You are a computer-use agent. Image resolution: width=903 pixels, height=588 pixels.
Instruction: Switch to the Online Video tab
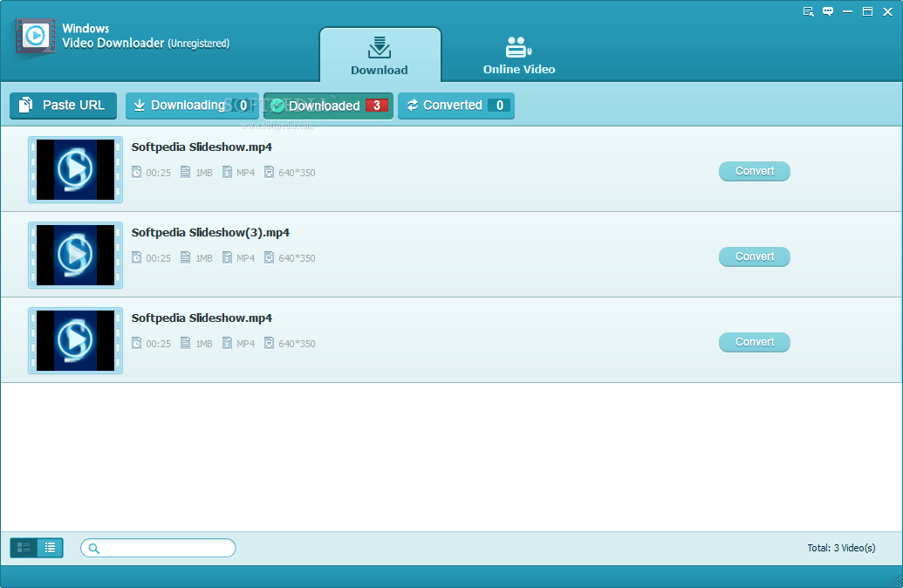click(x=519, y=55)
